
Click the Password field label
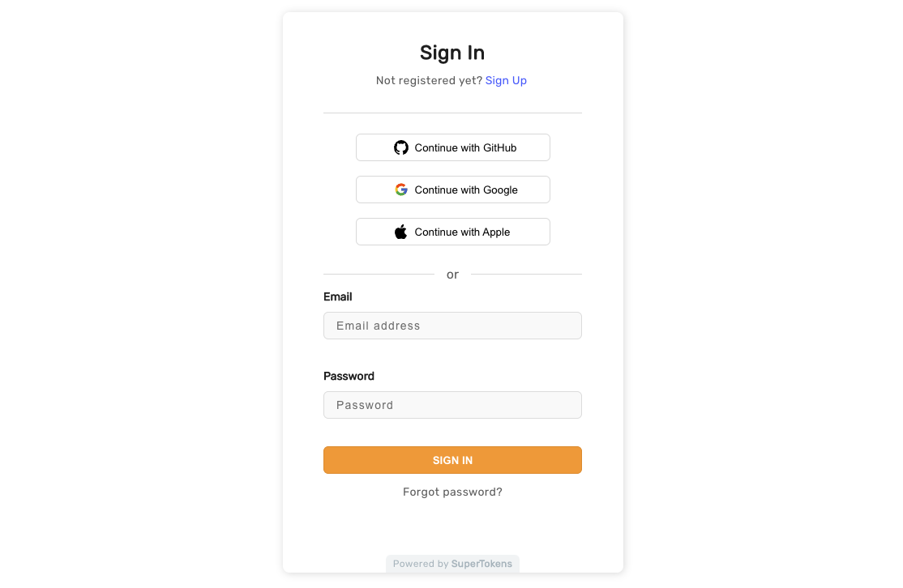click(x=349, y=376)
